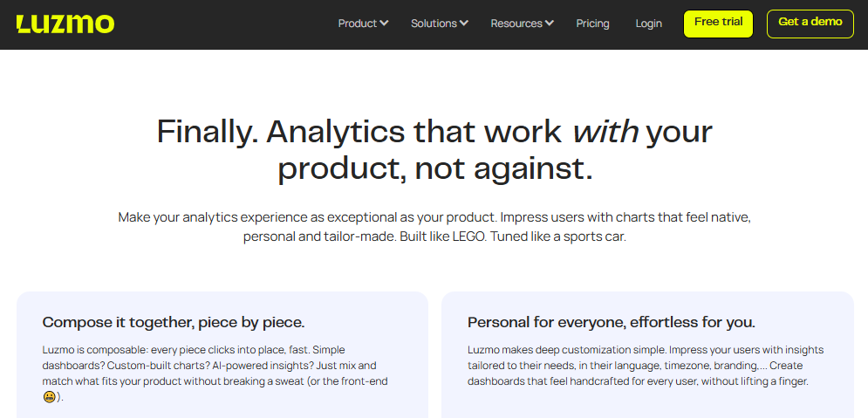The image size is (868, 418).
Task: Go to the Pricing page
Action: coord(592,24)
